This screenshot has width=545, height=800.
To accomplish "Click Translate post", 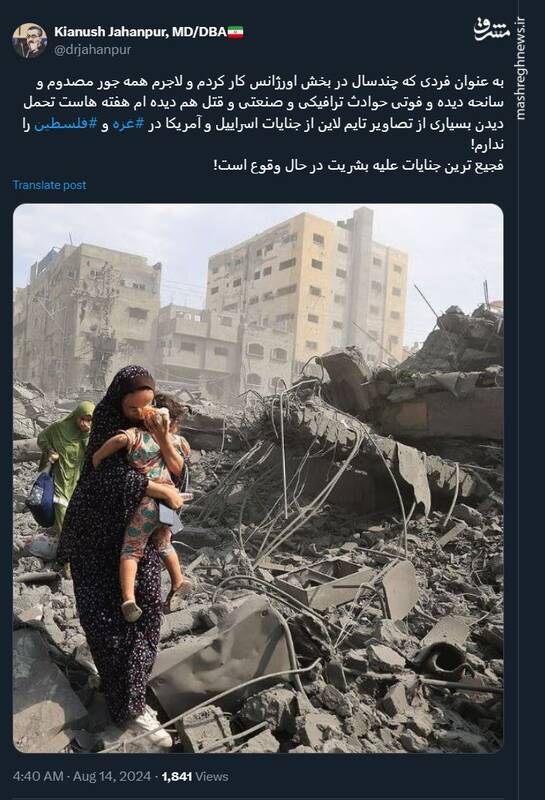I will coord(49,185).
